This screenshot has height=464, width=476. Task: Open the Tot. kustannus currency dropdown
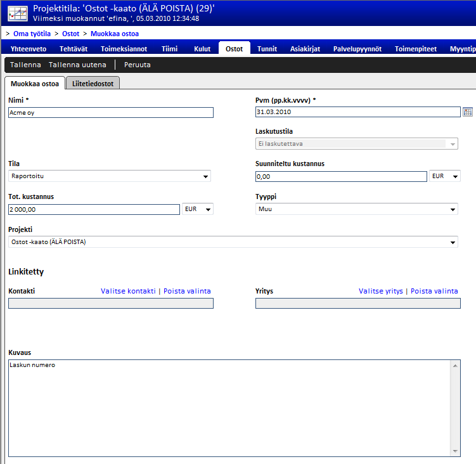click(198, 209)
